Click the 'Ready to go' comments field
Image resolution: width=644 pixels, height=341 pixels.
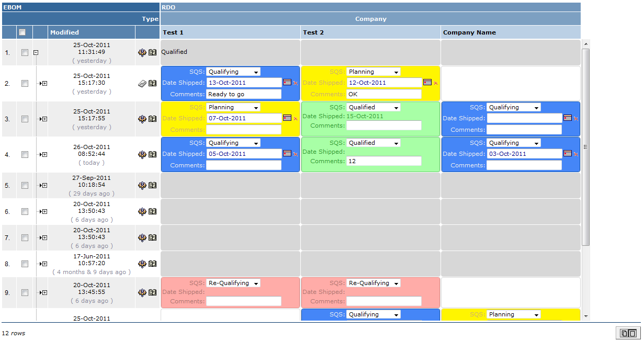click(243, 94)
